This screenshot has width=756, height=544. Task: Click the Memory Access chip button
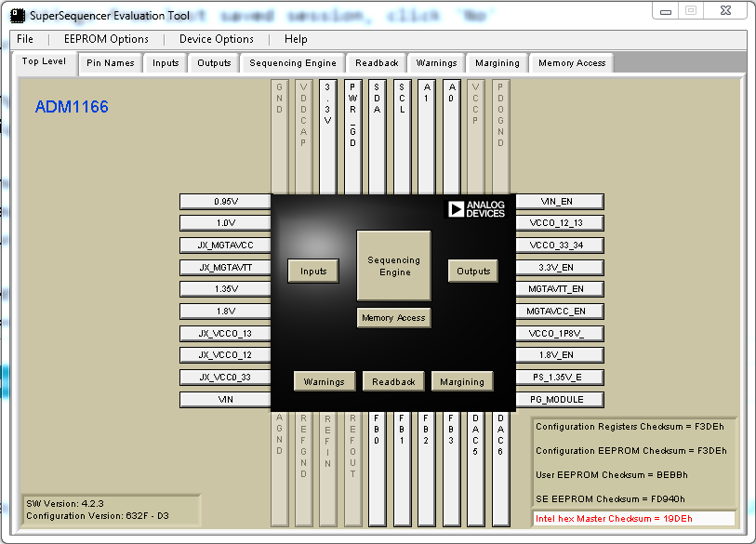pyautogui.click(x=394, y=318)
